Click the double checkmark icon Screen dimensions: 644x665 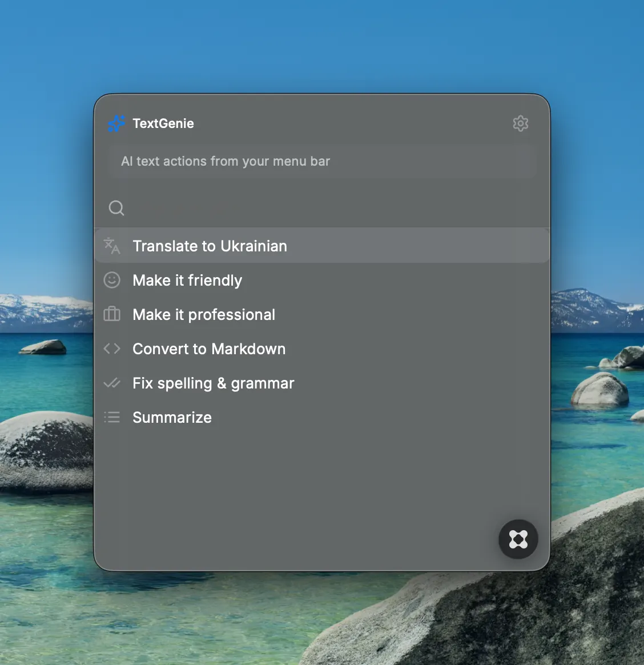point(112,383)
